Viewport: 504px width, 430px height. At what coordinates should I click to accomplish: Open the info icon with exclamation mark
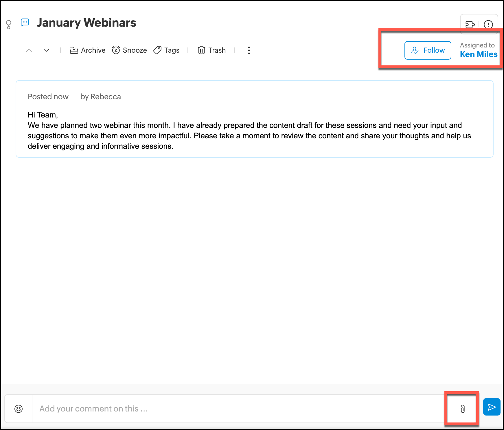[488, 25]
